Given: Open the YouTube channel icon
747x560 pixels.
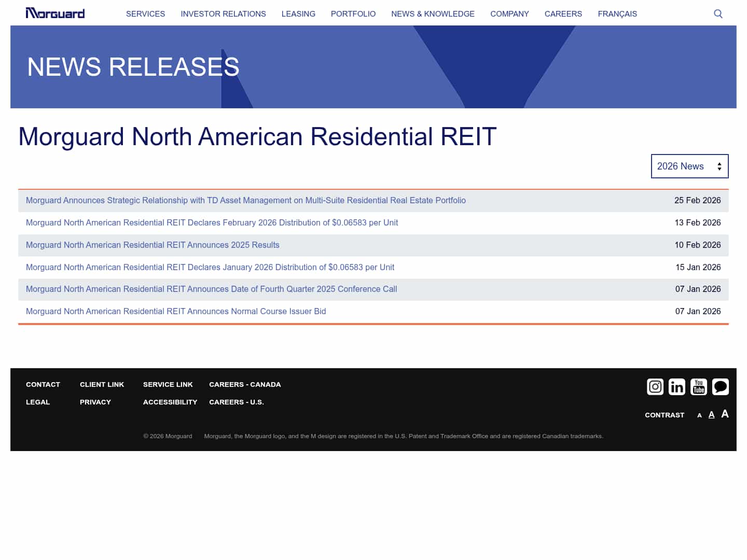Looking at the screenshot, I should (x=699, y=387).
